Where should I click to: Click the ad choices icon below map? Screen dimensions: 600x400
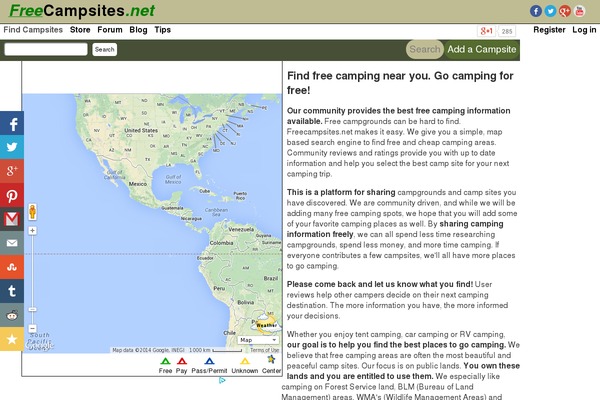tap(222, 380)
